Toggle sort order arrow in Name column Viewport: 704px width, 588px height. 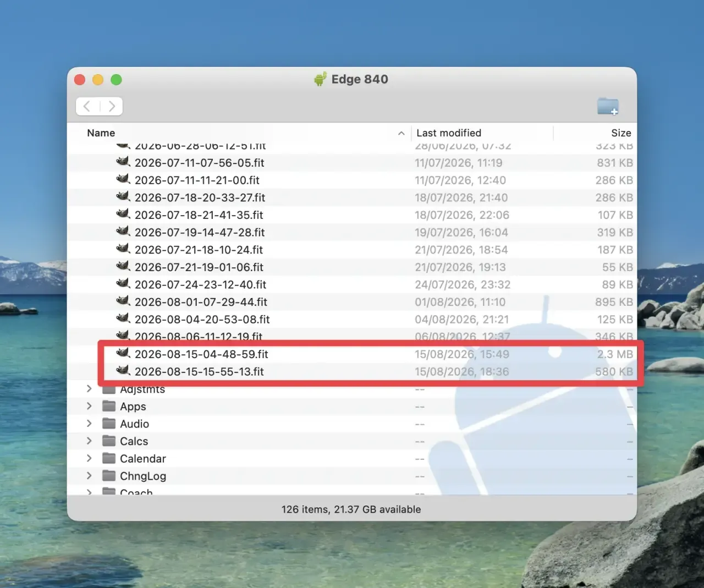(x=402, y=133)
